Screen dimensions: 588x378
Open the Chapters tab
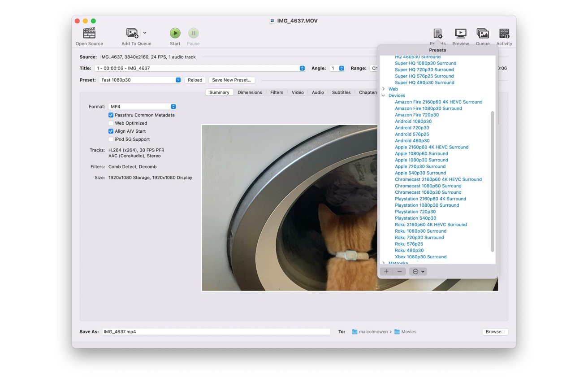[x=367, y=92]
